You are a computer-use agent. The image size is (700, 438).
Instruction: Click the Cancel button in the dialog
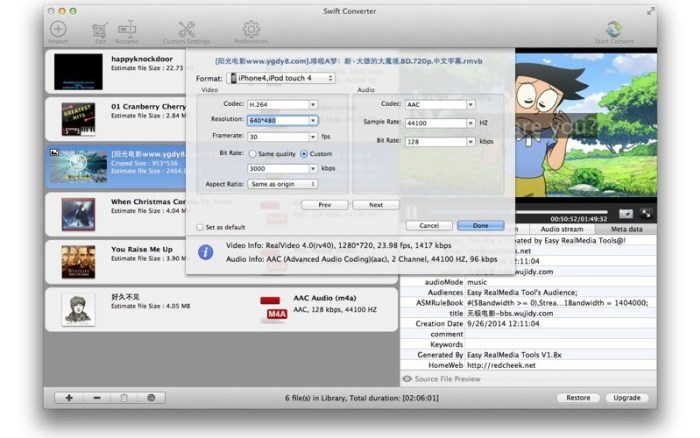(x=429, y=225)
